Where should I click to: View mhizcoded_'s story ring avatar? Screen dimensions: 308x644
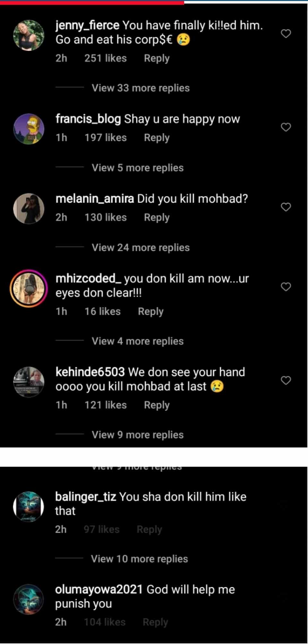pyautogui.click(x=29, y=289)
